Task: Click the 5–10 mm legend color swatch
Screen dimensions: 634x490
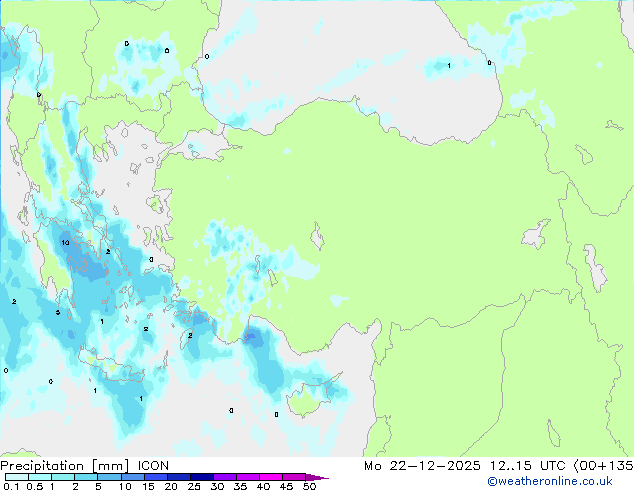Action: tap(110, 477)
